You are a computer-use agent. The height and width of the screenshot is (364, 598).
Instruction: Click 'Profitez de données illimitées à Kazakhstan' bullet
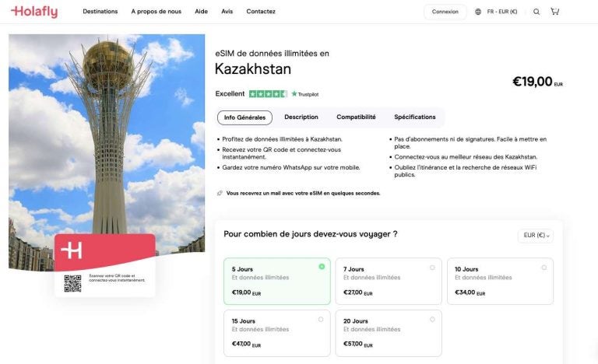[282, 139]
